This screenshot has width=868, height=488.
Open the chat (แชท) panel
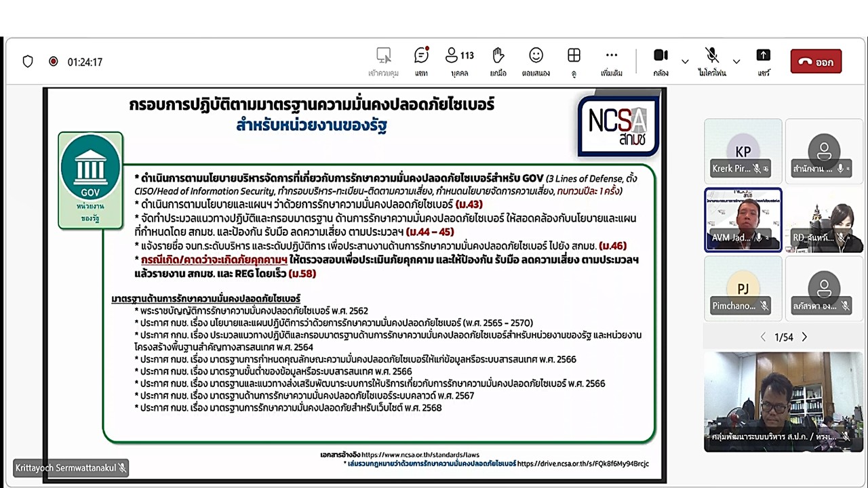point(421,58)
